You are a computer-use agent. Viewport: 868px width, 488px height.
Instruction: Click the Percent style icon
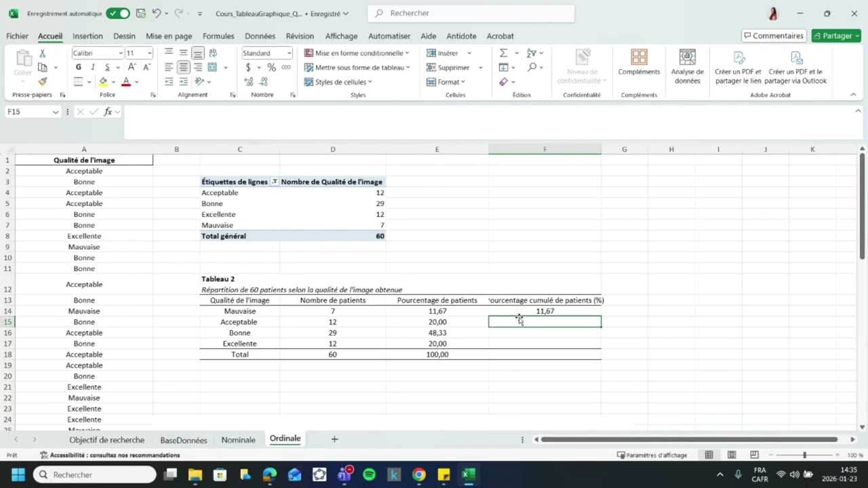point(271,67)
